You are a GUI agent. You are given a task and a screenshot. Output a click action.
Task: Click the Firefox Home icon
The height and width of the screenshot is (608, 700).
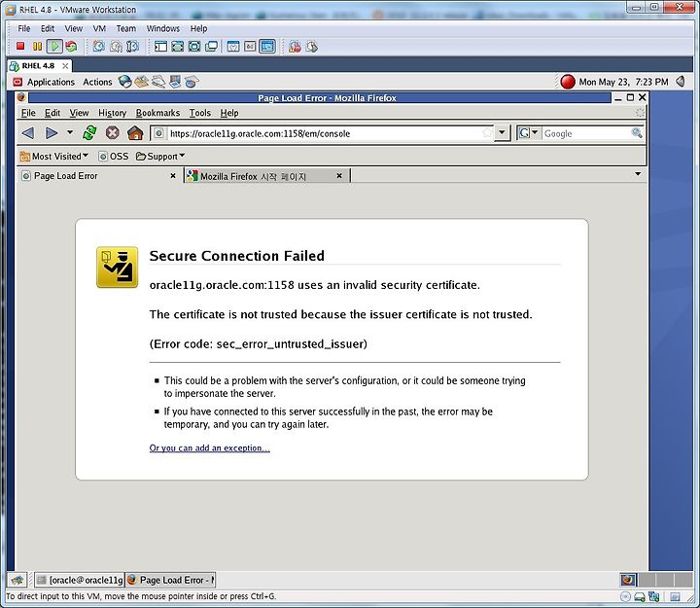[135, 132]
